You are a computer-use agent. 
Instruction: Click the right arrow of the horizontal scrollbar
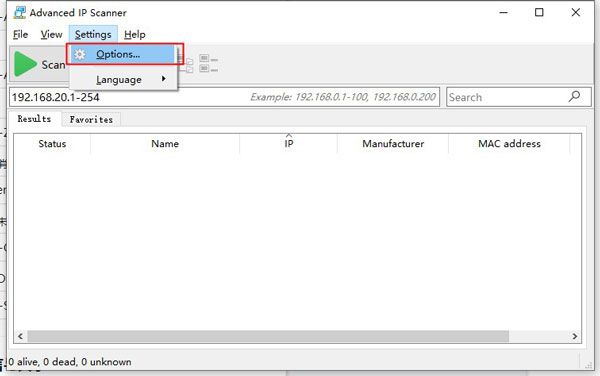click(x=575, y=336)
